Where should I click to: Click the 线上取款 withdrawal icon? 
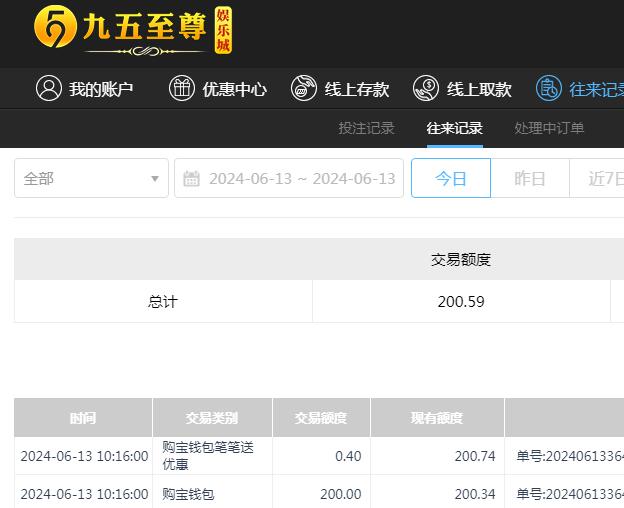click(x=426, y=88)
